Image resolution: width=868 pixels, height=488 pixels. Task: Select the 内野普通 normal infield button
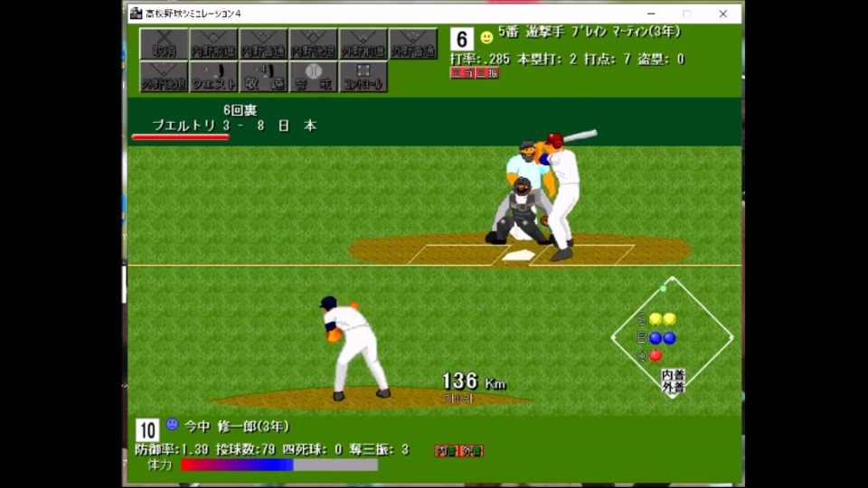click(x=263, y=43)
